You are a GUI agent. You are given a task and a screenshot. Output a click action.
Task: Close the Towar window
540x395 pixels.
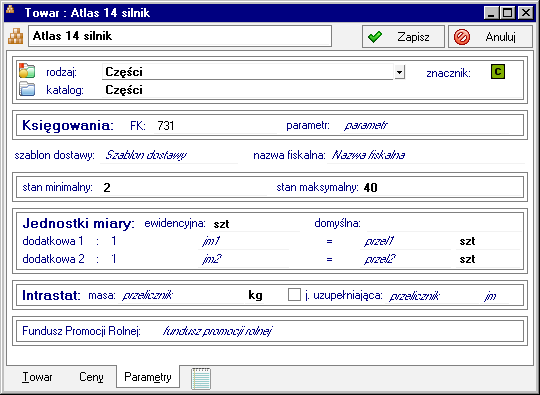[x=526, y=13]
